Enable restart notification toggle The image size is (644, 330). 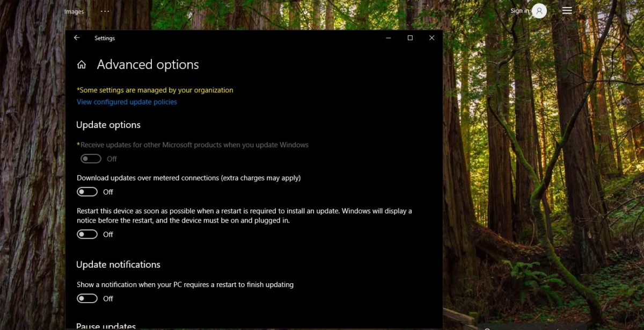[87, 298]
